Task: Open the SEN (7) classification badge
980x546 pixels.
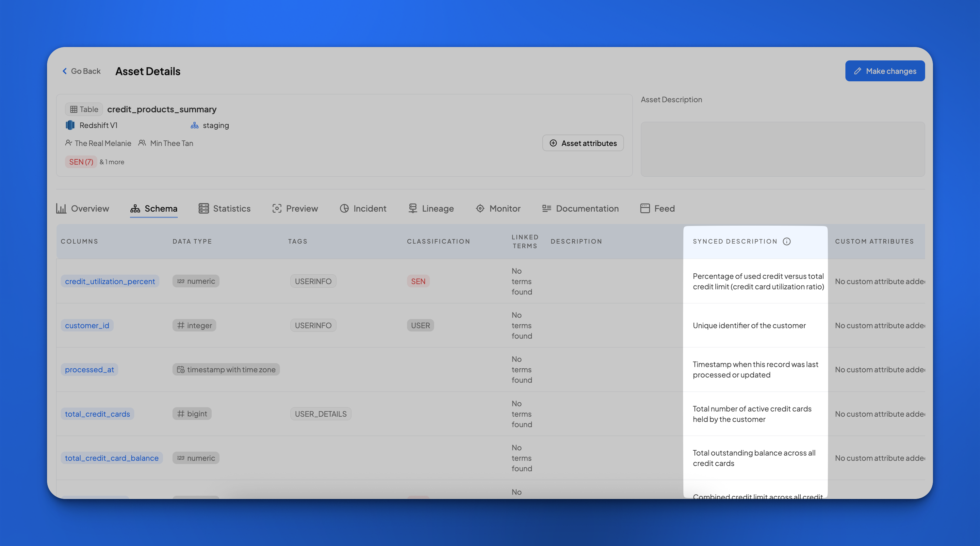Action: point(81,162)
